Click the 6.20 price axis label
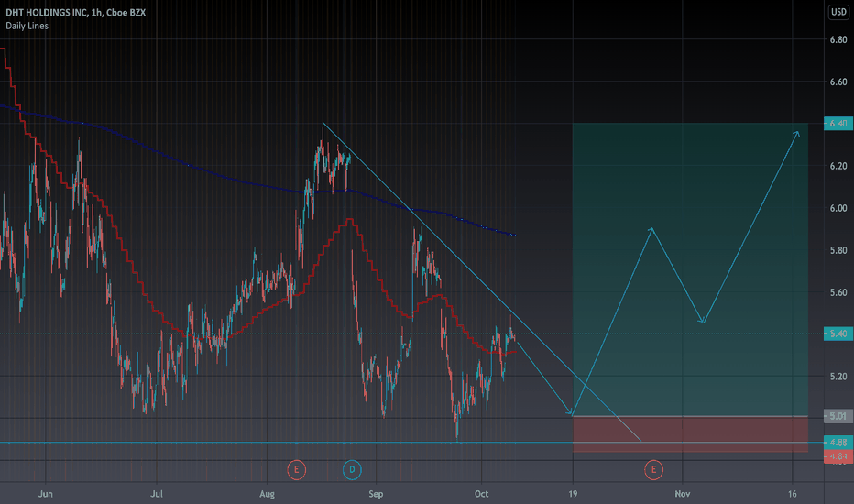Image resolution: width=854 pixels, height=504 pixels. [x=838, y=166]
